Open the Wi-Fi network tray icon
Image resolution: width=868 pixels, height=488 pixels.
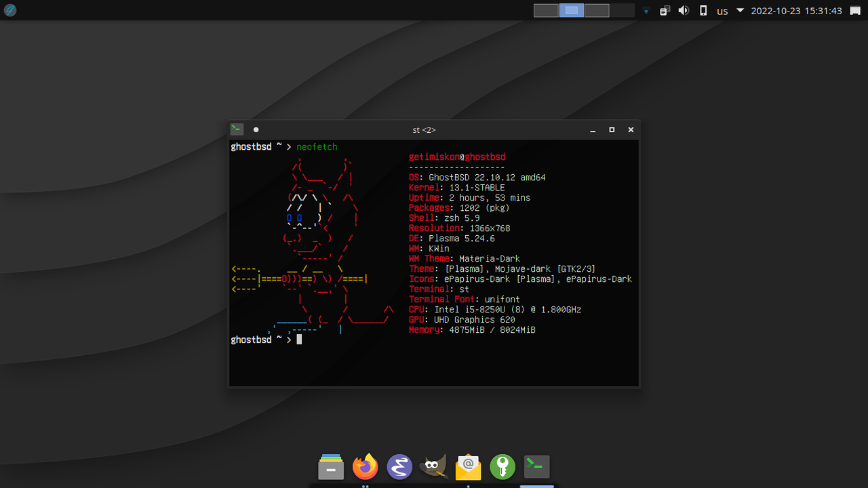pyautogui.click(x=646, y=11)
